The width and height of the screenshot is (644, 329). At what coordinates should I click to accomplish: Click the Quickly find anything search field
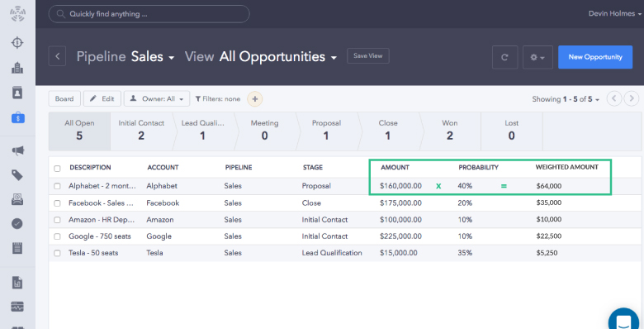149,14
